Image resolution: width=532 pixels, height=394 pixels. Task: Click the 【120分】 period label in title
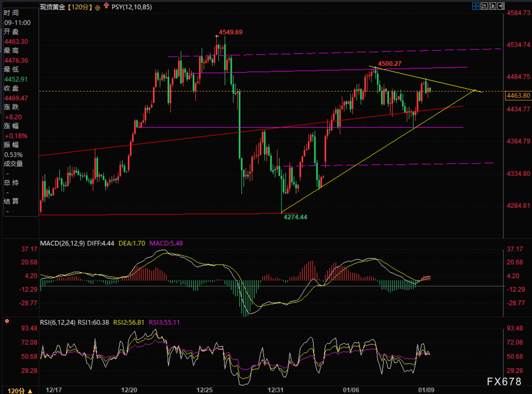pos(80,7)
